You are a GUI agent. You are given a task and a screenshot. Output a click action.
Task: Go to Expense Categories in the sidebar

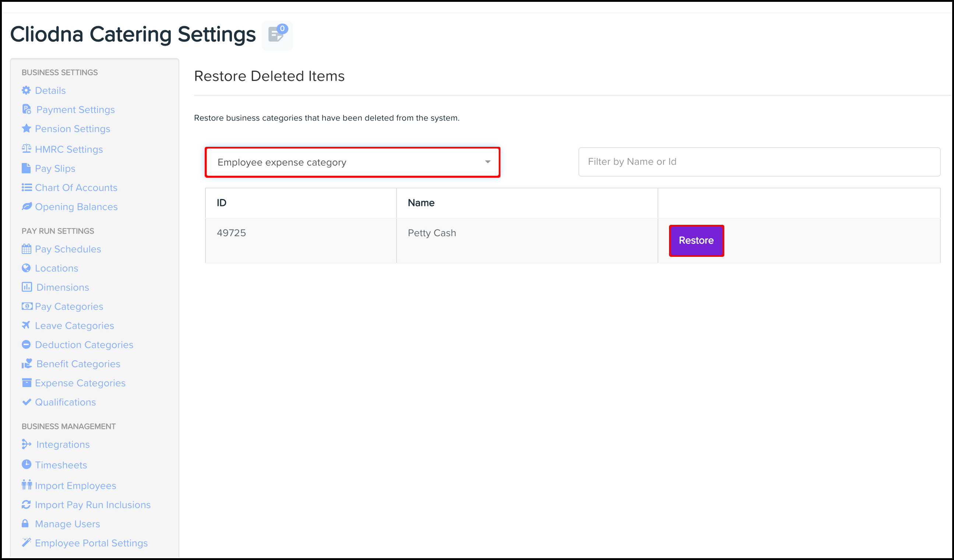point(80,383)
